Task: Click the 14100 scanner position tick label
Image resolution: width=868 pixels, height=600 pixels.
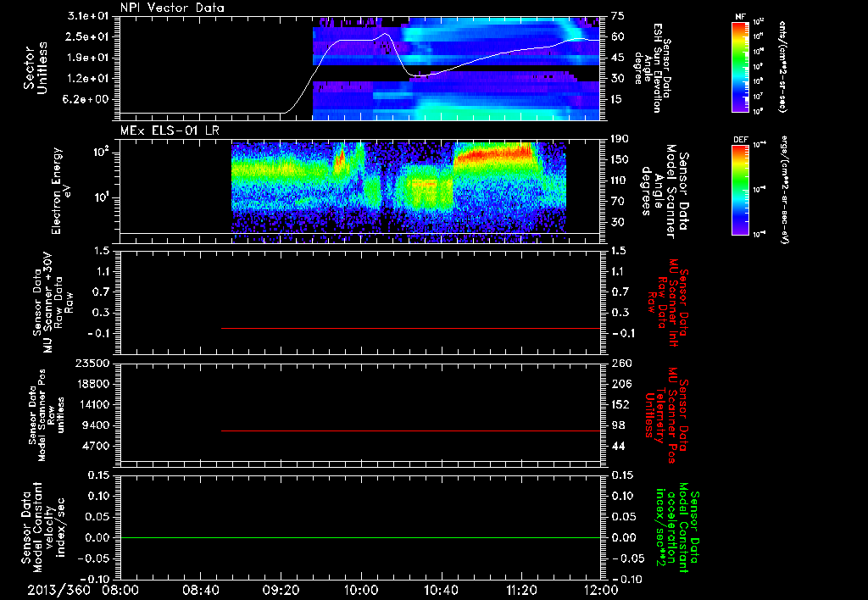Action: point(92,404)
